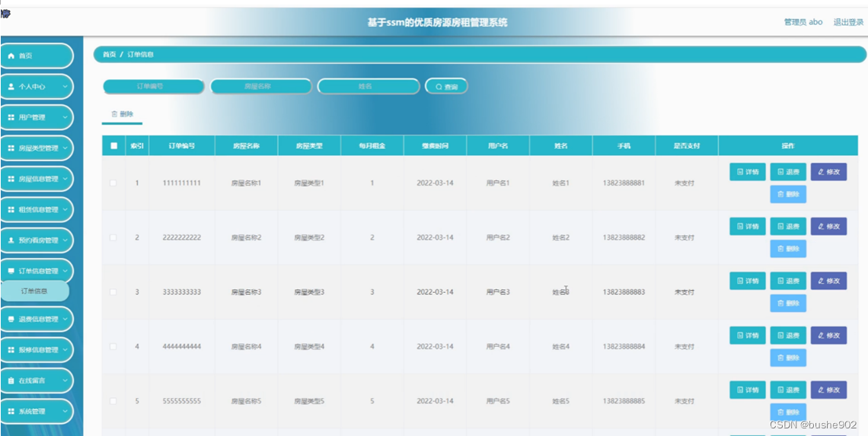The height and width of the screenshot is (436, 868).
Task: Toggle the select-all checkbox in table header
Action: [x=113, y=146]
